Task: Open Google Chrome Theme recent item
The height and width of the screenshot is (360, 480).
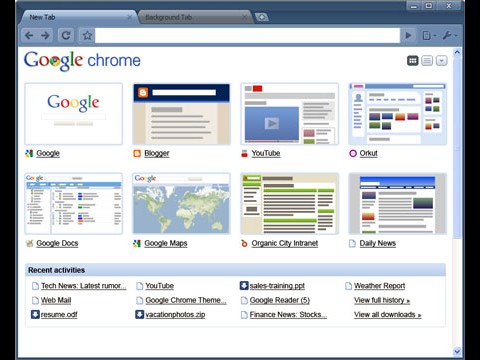Action: (x=186, y=300)
